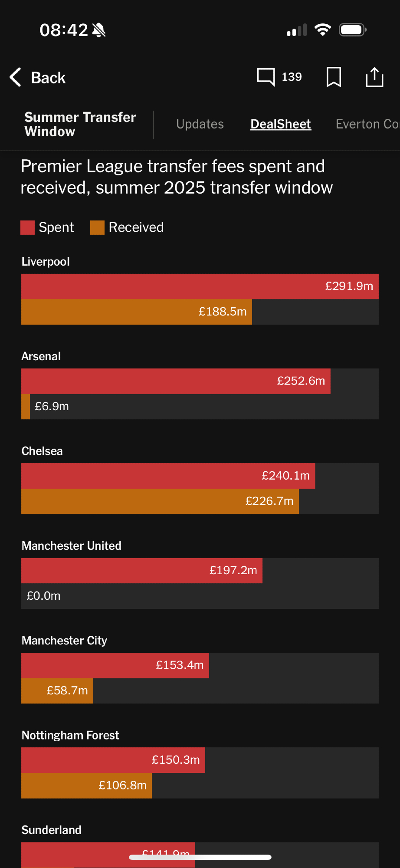Bookmark this article
The width and height of the screenshot is (400, 868).
point(334,77)
